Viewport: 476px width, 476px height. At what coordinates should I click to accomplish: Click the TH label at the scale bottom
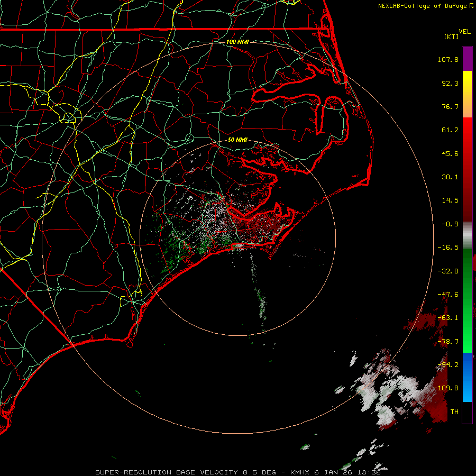click(x=454, y=412)
